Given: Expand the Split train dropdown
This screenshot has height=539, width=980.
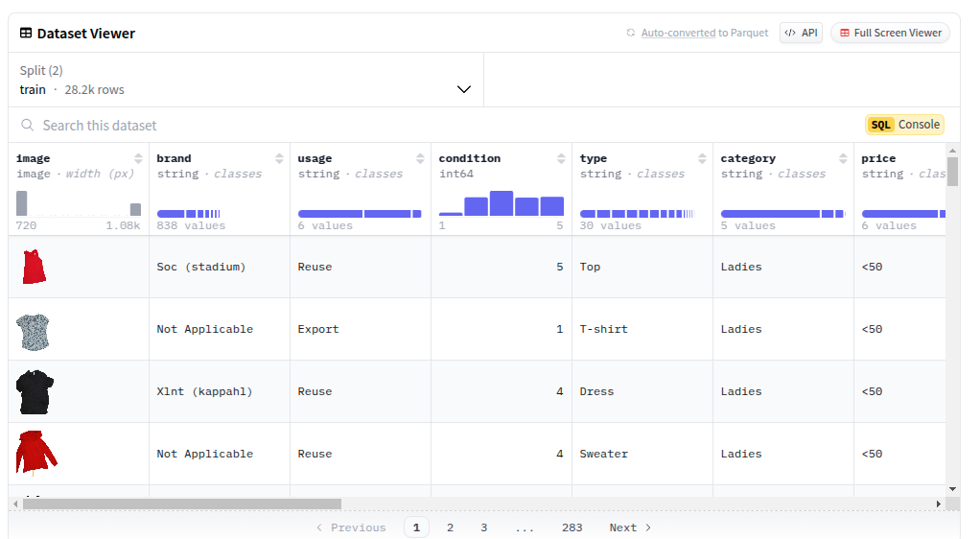Looking at the screenshot, I should coord(464,89).
